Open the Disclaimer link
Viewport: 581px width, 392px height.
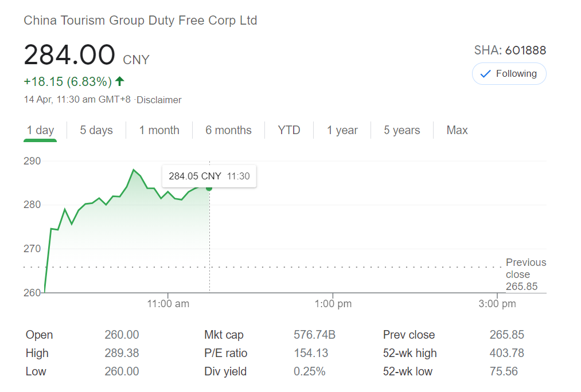pyautogui.click(x=159, y=100)
